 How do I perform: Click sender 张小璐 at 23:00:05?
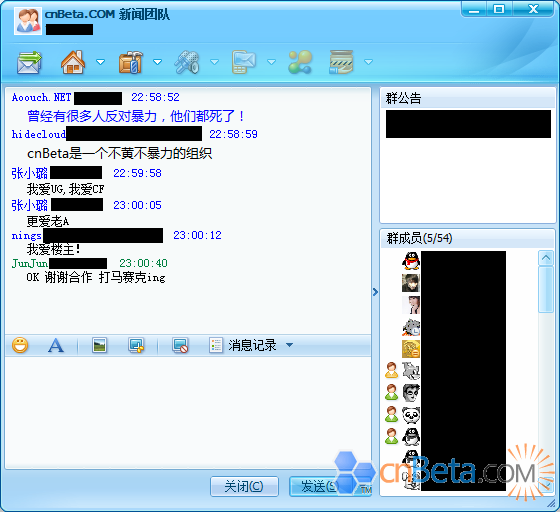pyautogui.click(x=30, y=205)
